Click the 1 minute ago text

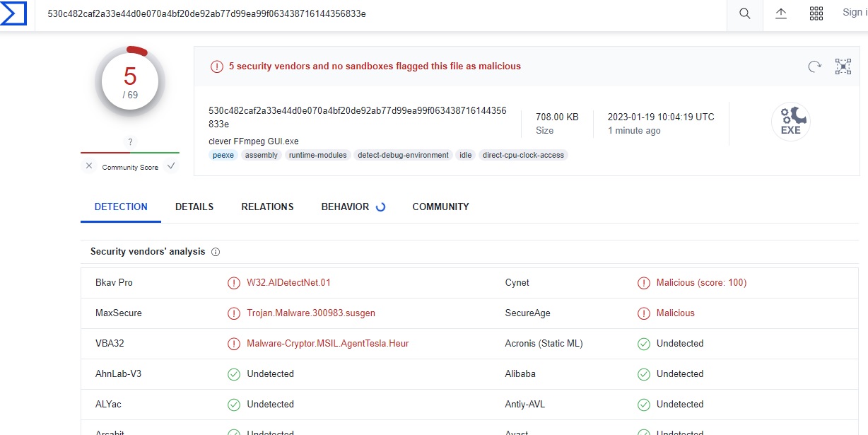pos(634,131)
